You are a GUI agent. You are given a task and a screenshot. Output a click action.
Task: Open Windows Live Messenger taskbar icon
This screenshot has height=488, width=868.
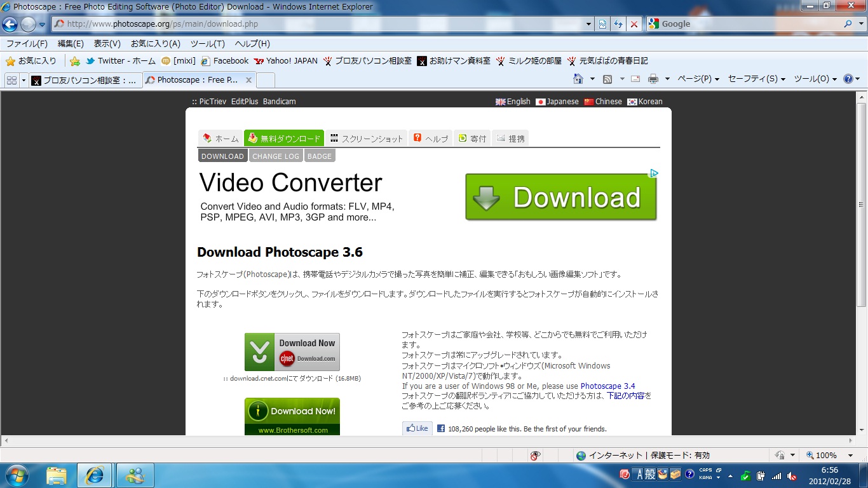pyautogui.click(x=135, y=475)
